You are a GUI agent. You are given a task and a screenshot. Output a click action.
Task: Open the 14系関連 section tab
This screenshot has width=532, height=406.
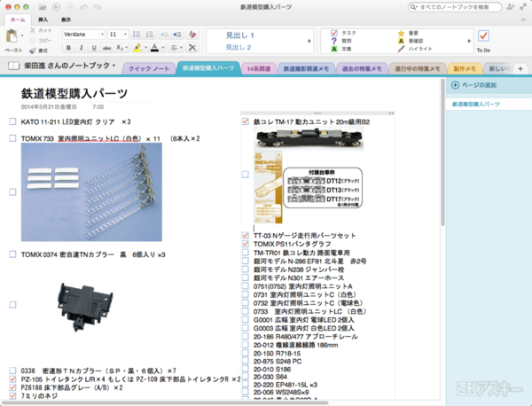[259, 69]
